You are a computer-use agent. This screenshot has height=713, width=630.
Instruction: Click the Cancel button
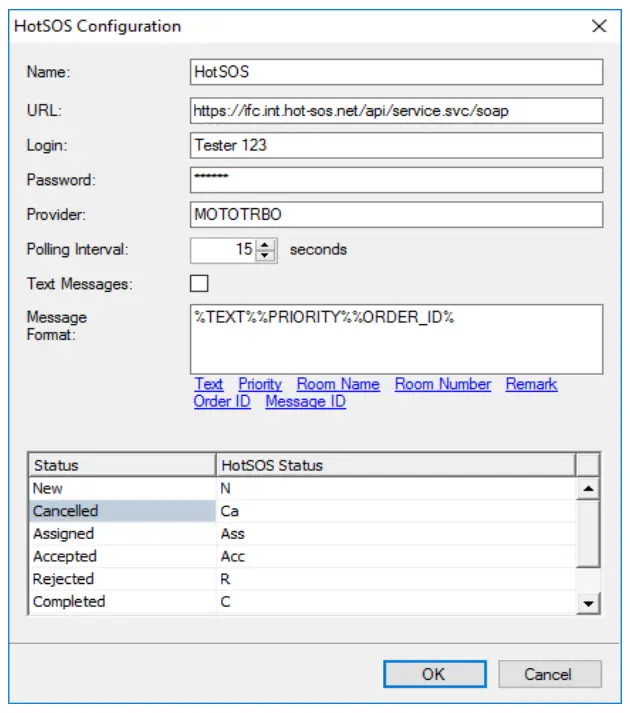[x=549, y=674]
